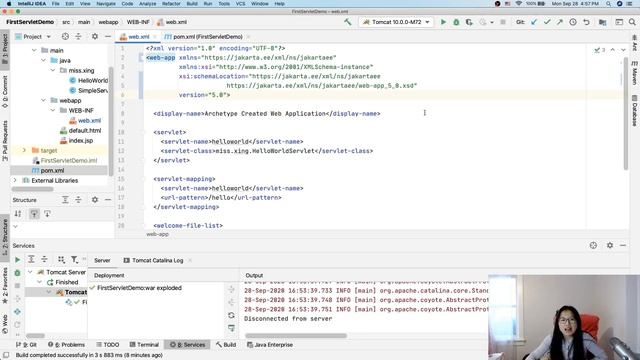Image resolution: width=640 pixels, height=360 pixels.
Task: Refresh deployment in Deployment panel
Action: coord(231,316)
